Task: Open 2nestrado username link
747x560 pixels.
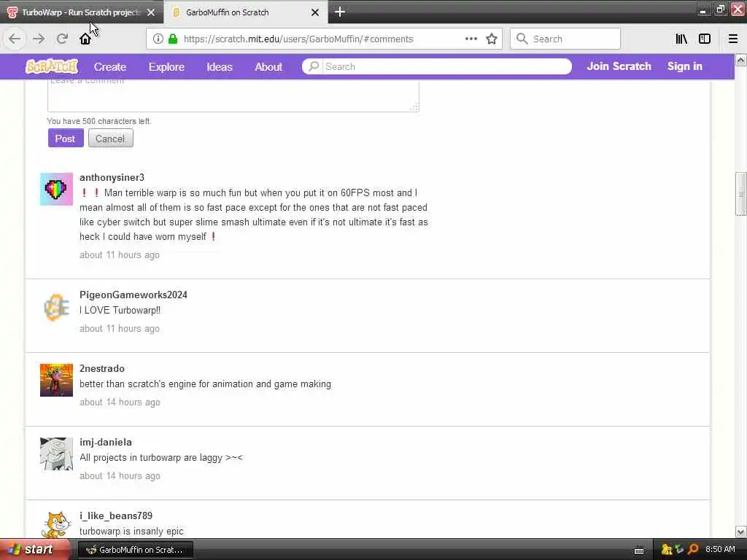Action: pyautogui.click(x=102, y=368)
